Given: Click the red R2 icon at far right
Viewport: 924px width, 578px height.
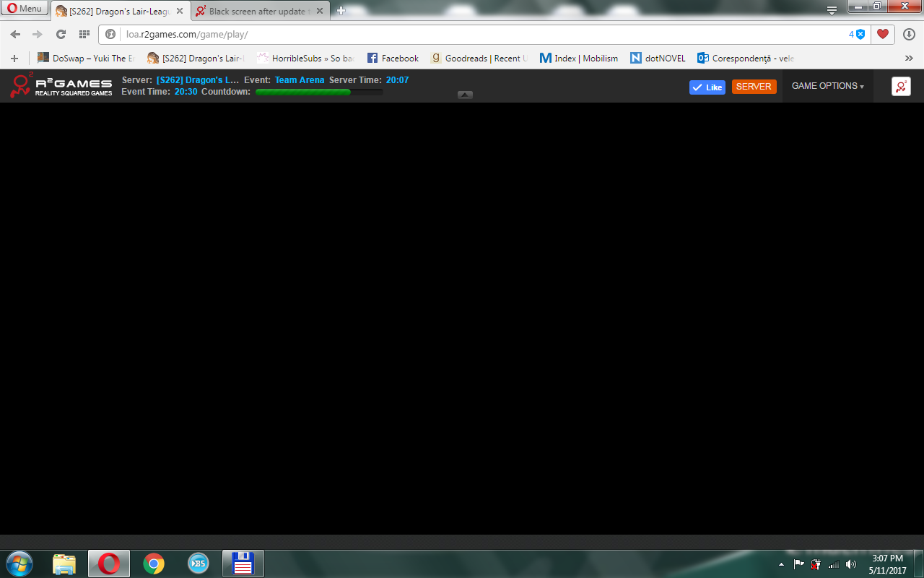Looking at the screenshot, I should [x=901, y=86].
